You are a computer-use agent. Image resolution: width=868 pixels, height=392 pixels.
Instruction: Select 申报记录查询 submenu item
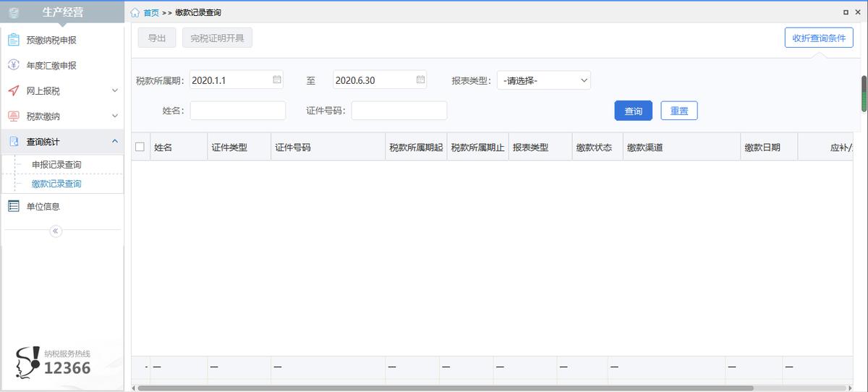(56, 164)
